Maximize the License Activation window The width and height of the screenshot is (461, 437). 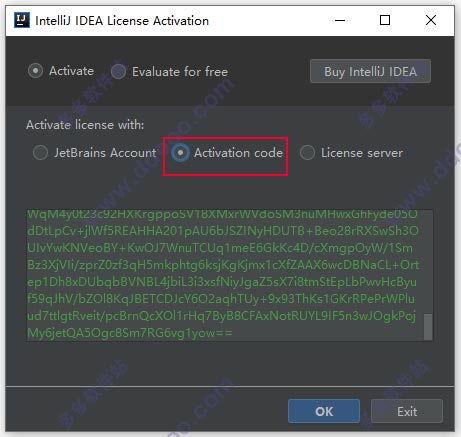click(x=385, y=20)
